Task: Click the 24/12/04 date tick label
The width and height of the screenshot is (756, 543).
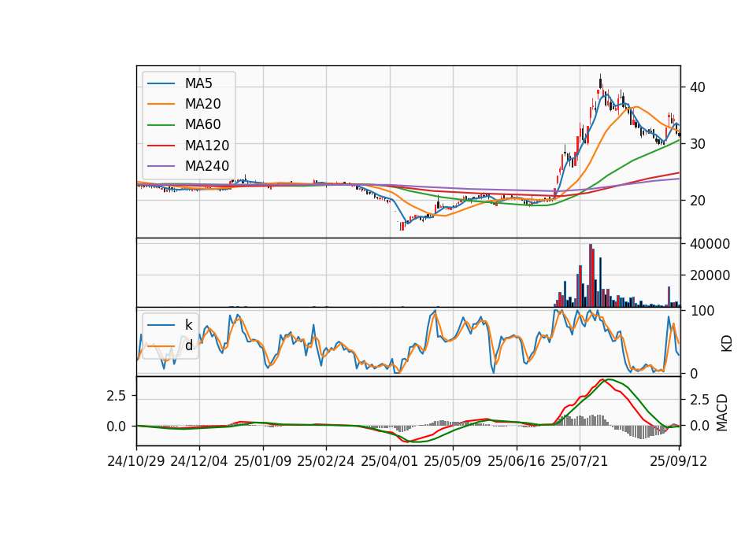Action: (199, 462)
